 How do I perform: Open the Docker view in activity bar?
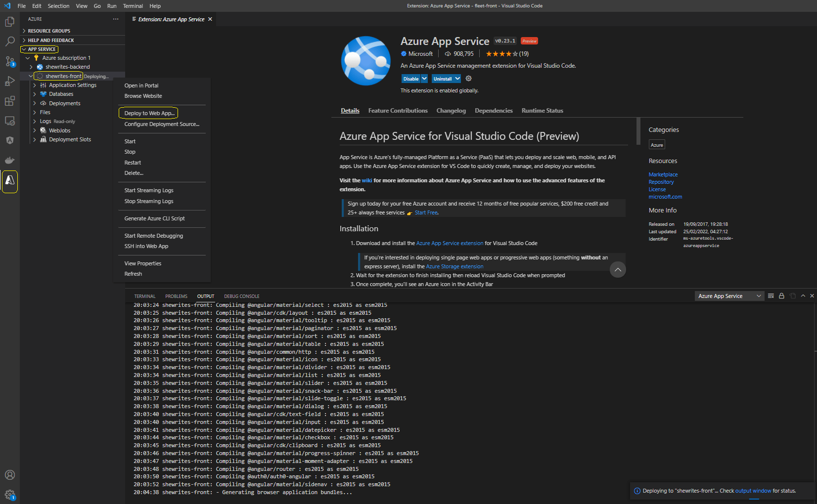pos(10,160)
